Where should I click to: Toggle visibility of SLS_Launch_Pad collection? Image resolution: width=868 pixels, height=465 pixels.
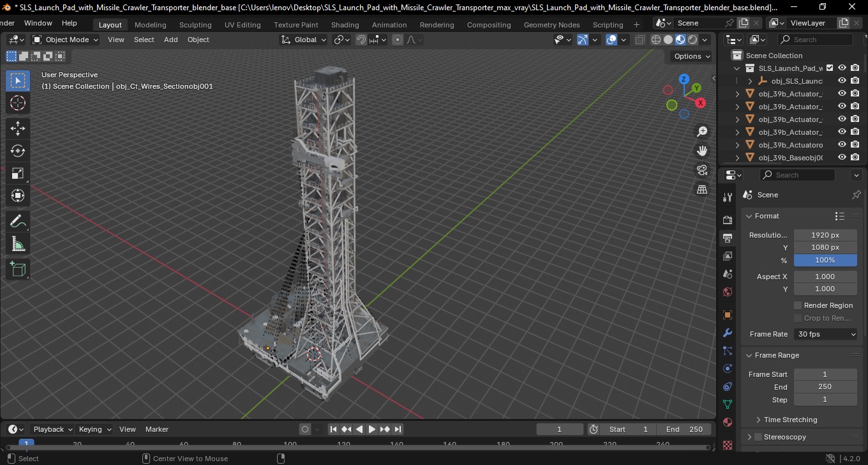842,68
